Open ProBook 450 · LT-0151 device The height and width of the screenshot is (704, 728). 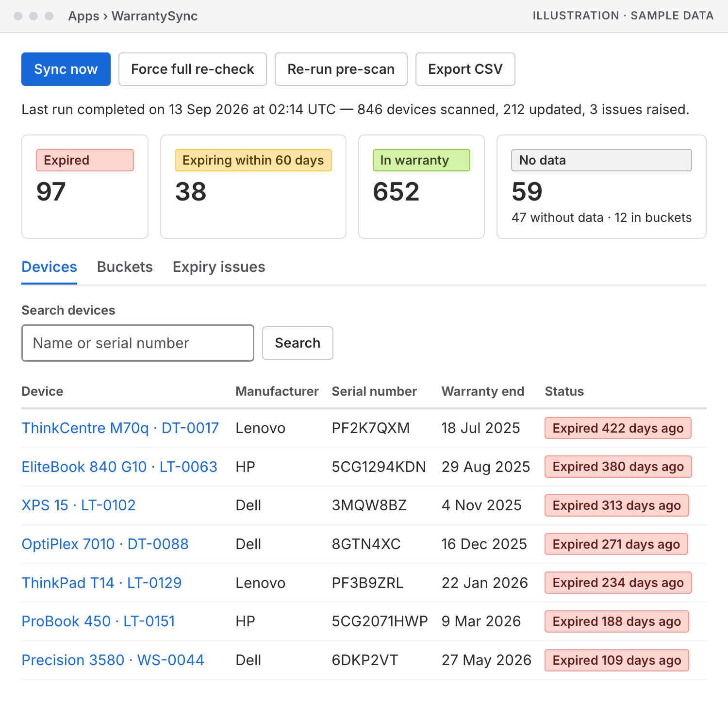pos(99,621)
